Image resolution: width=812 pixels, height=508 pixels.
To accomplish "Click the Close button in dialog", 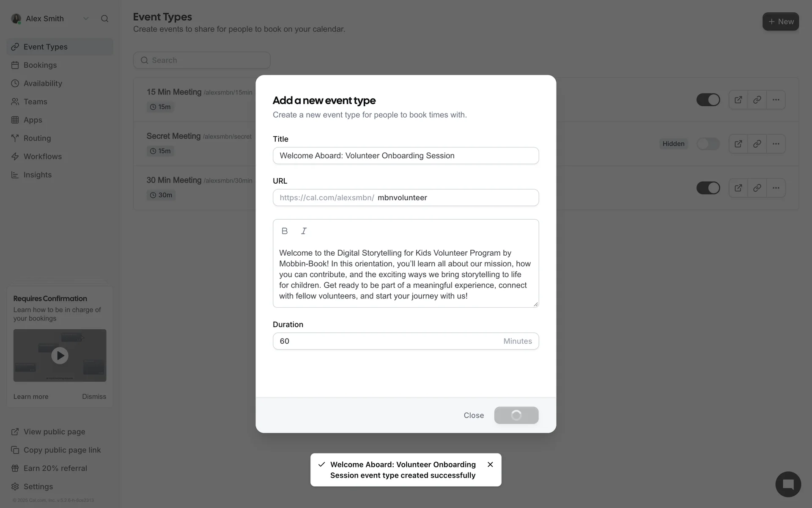I will (473, 415).
